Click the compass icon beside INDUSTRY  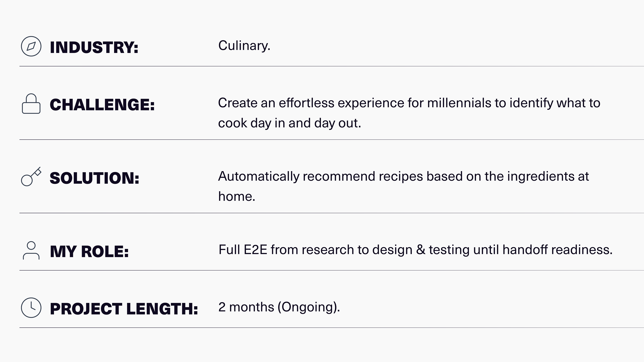31,46
